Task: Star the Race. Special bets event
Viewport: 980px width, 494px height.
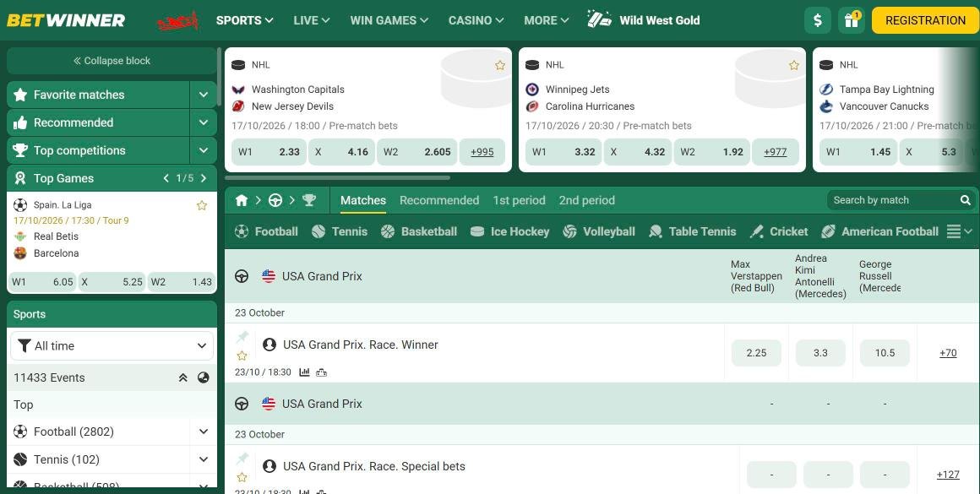Action: pos(242,478)
